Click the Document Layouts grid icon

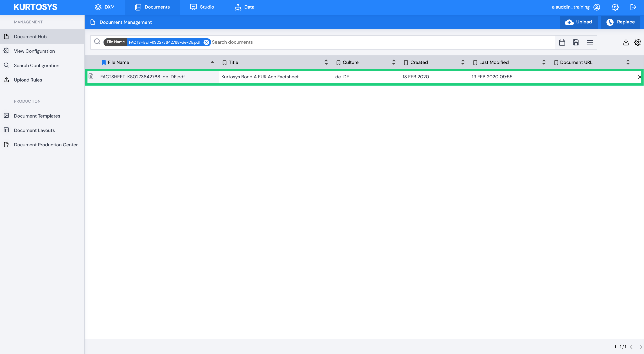7,130
